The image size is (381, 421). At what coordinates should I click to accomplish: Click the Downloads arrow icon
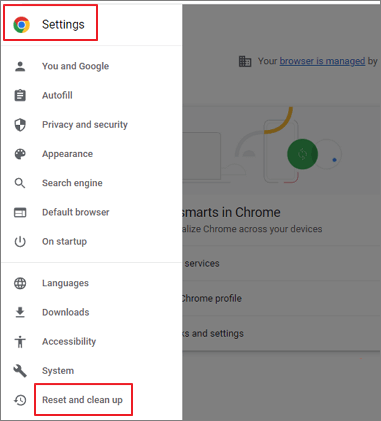pyautogui.click(x=20, y=312)
